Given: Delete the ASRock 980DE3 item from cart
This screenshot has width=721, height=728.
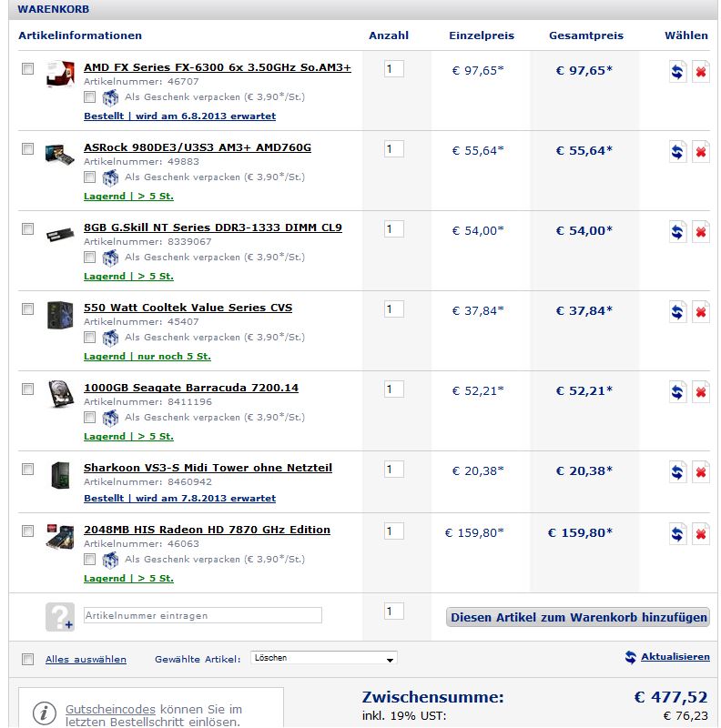Looking at the screenshot, I should pos(701,151).
